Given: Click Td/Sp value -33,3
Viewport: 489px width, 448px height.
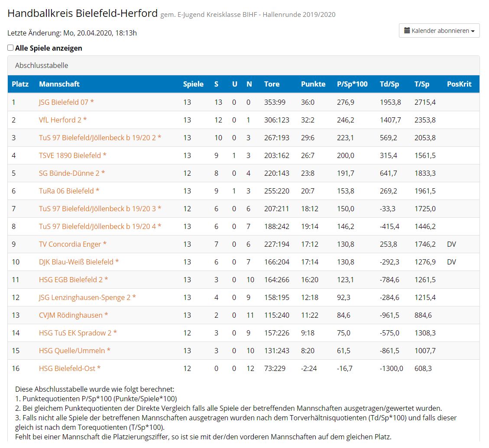Looking at the screenshot, I should pyautogui.click(x=387, y=209).
